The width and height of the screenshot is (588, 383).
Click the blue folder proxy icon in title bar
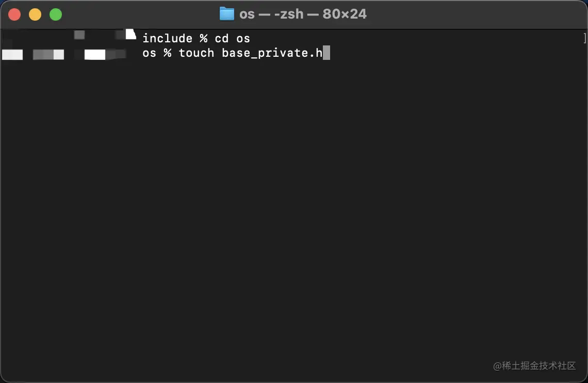(226, 14)
